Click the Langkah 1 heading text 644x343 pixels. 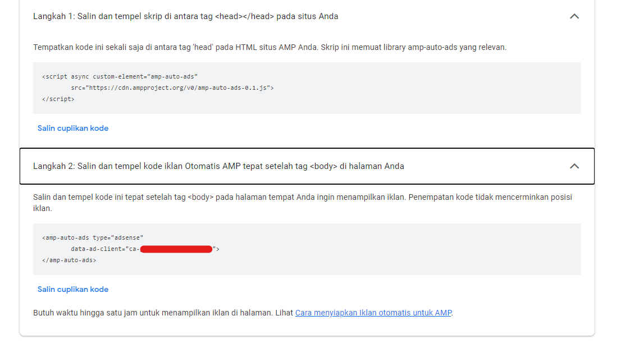coord(186,16)
